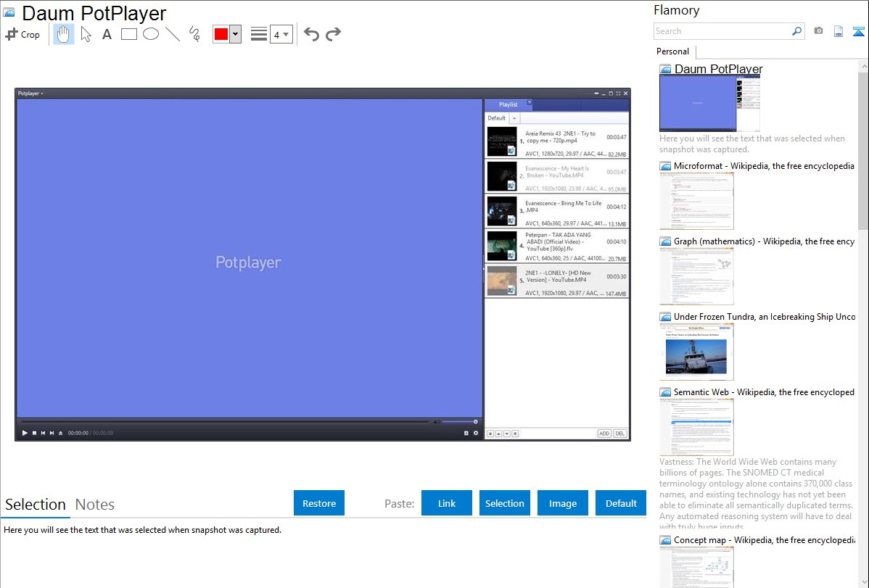Click the ADD button in playlist
Screen dimensions: 869x588
604,434
